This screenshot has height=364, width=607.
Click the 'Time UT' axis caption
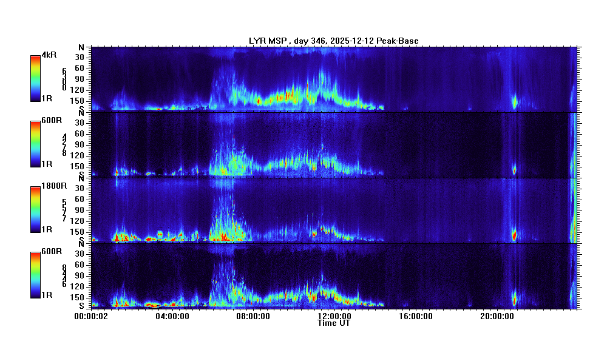point(334,323)
